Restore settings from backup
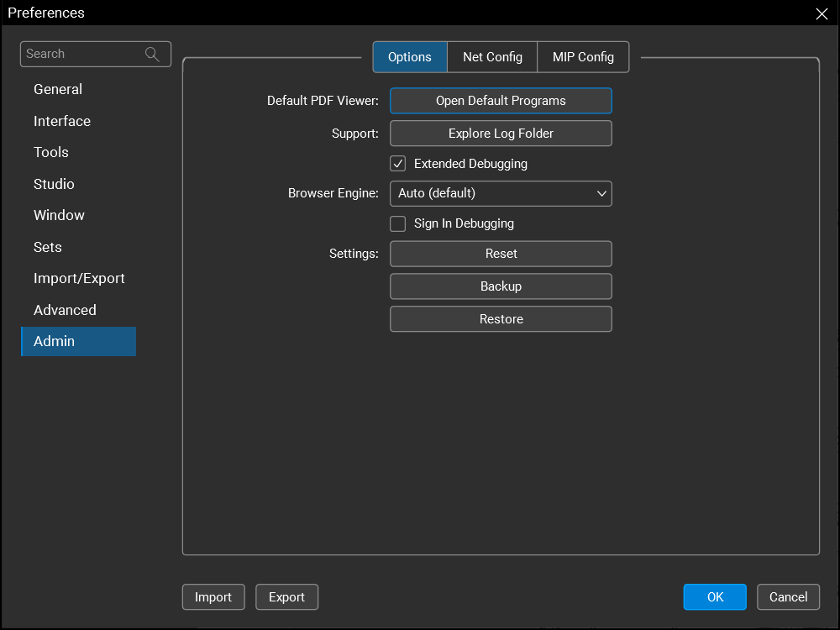 click(501, 319)
